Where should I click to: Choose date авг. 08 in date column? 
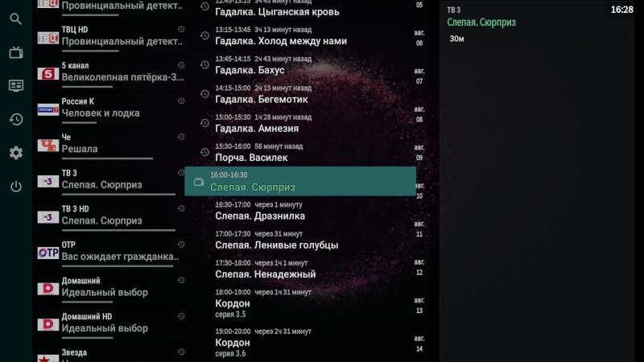click(419, 114)
